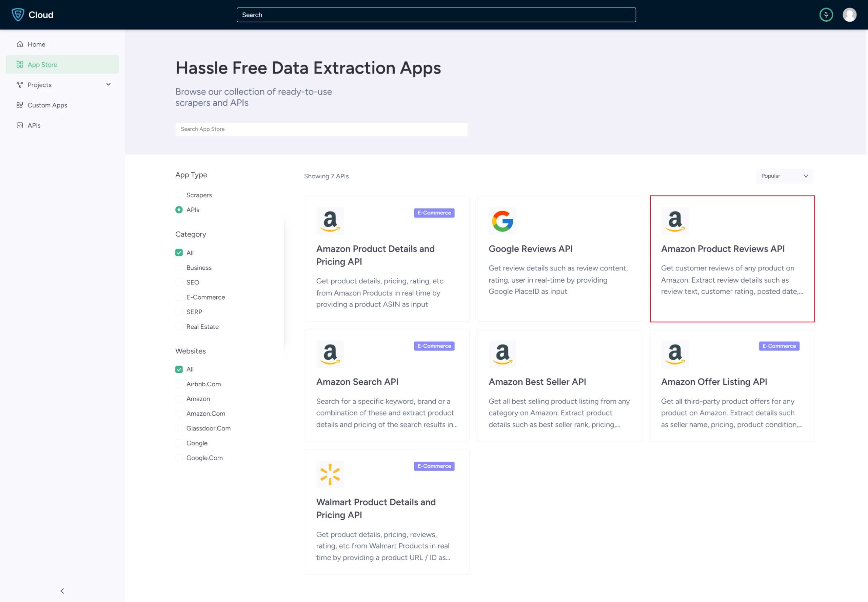Click Amazon logo on Best Seller API card
This screenshot has height=602, width=868.
pos(502,354)
